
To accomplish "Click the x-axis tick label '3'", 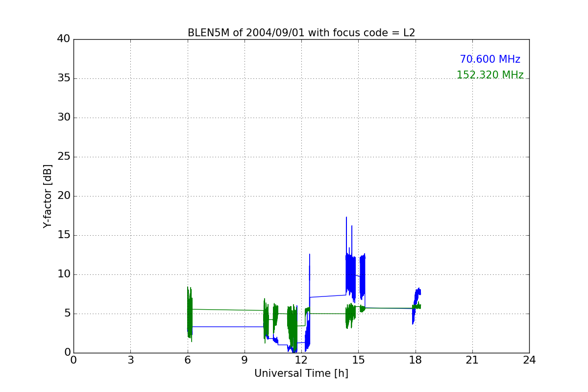I will click(x=130, y=360).
